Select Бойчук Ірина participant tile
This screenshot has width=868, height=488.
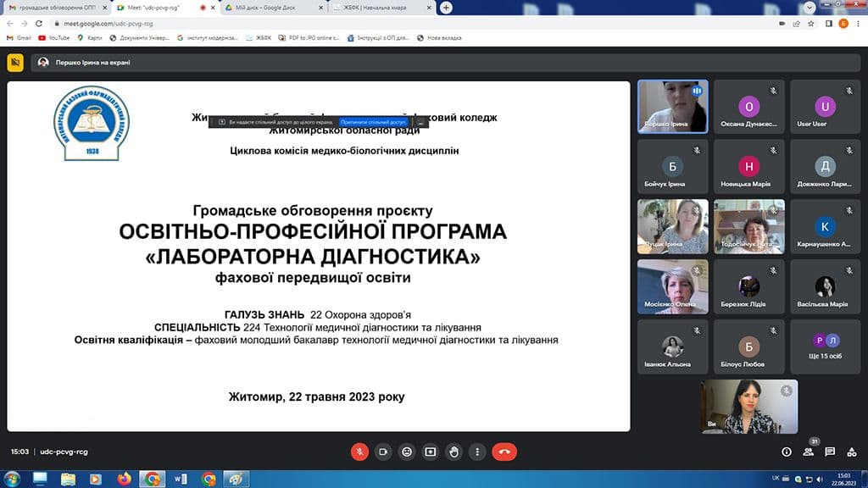pyautogui.click(x=672, y=167)
